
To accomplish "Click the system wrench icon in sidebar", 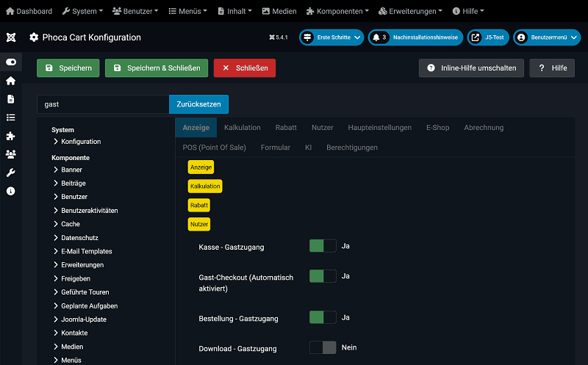I will [10, 173].
